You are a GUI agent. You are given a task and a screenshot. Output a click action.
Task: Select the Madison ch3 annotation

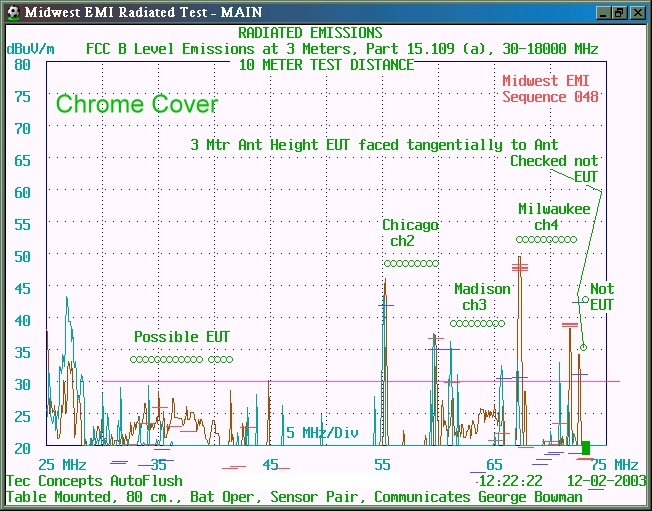pos(481,297)
